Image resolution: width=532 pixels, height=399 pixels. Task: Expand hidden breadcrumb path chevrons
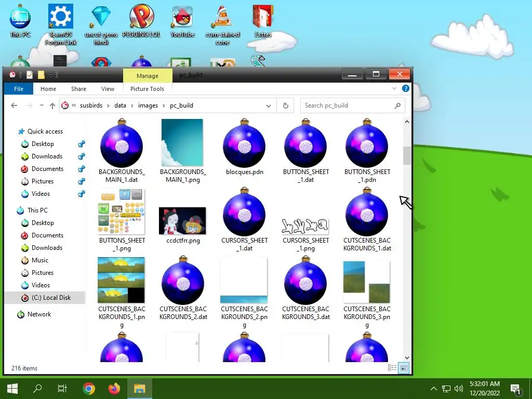tap(74, 105)
